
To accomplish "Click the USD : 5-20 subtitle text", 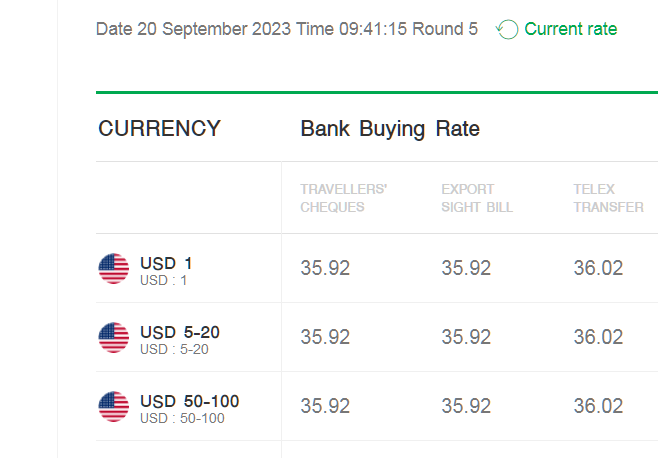I will [174, 350].
